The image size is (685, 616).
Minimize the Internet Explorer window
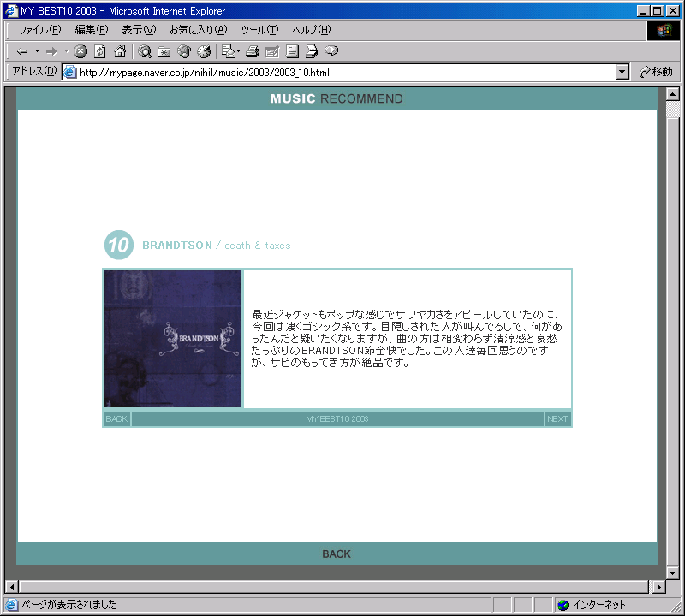[643, 11]
